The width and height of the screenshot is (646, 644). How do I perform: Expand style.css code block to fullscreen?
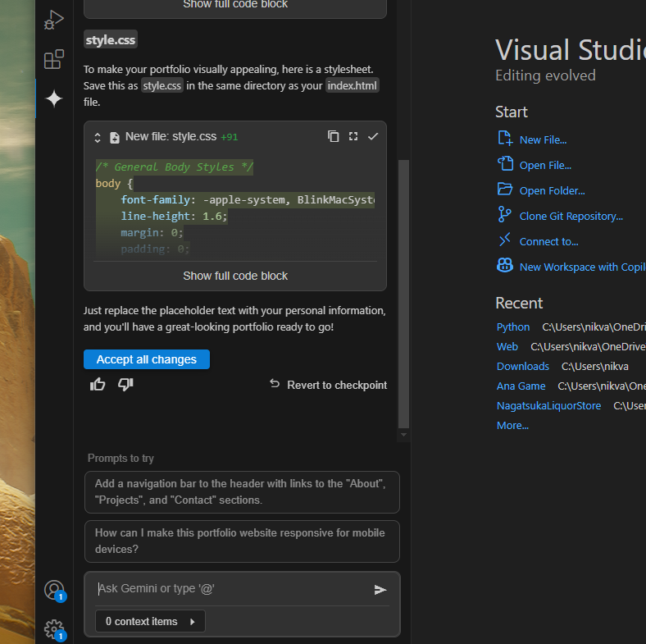pos(353,136)
